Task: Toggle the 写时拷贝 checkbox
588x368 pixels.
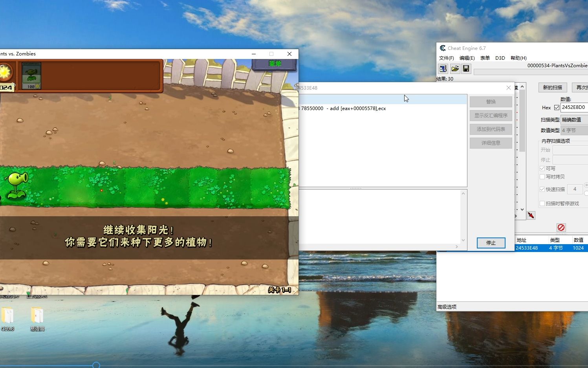Action: (x=542, y=177)
